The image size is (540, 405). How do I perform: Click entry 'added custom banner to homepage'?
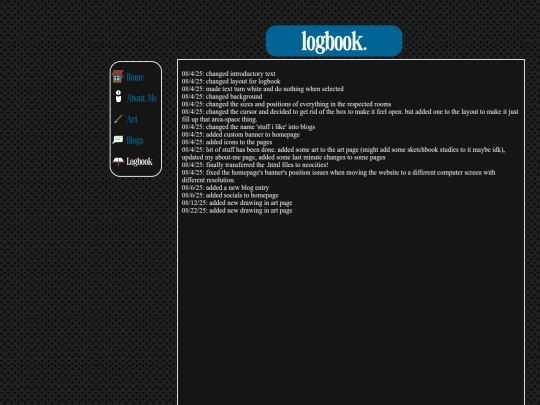[241, 134]
